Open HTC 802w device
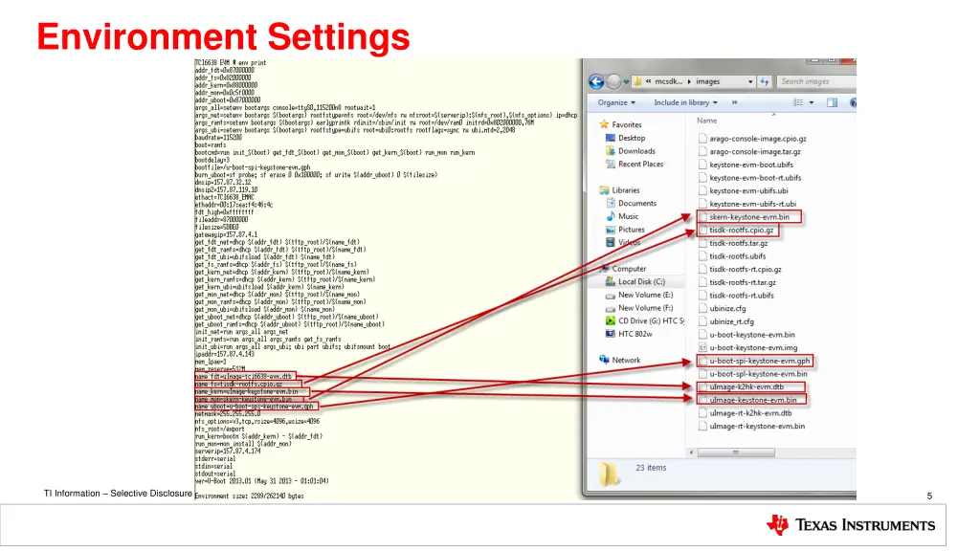This screenshot has height=551, width=980. pos(635,334)
